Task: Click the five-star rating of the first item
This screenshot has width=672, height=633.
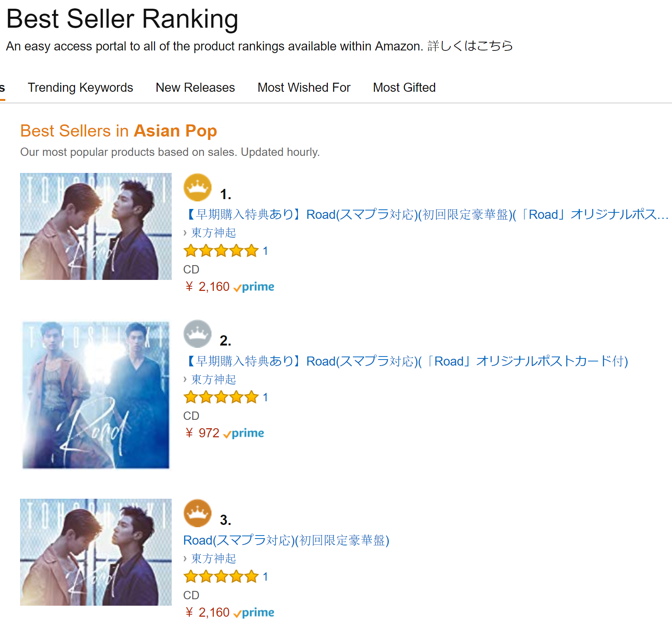Action: 221,251
